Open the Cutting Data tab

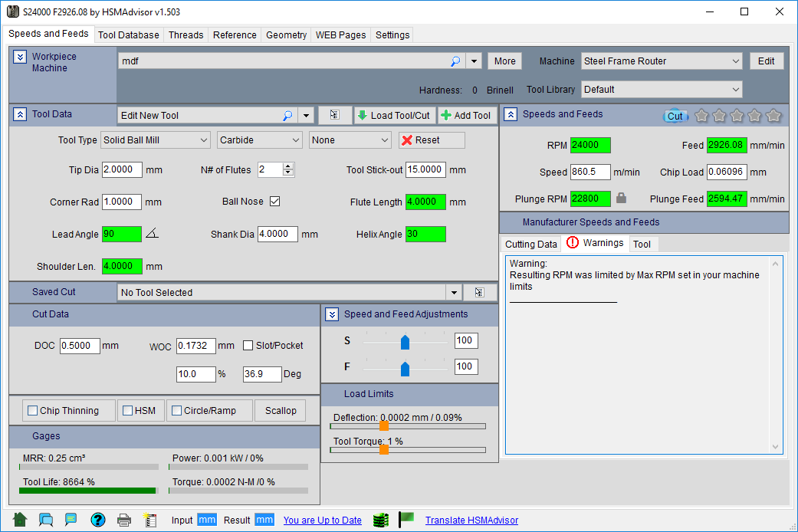click(530, 244)
